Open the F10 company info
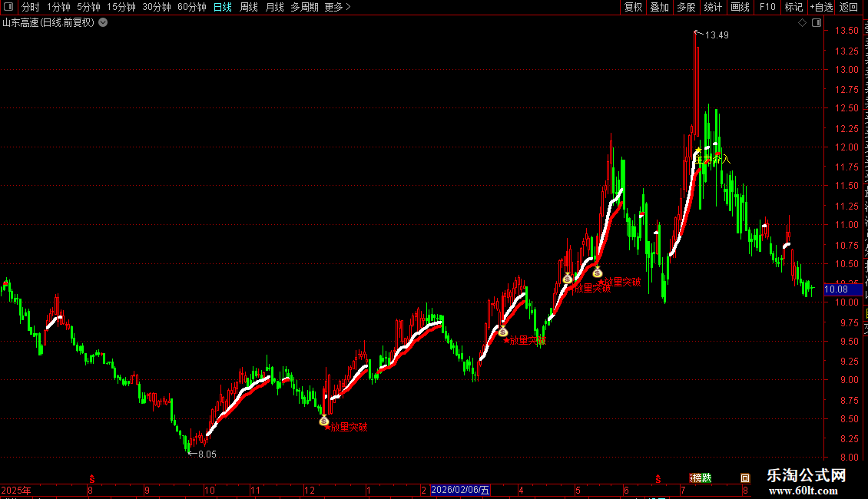This screenshot has height=499, width=868. coord(767,7)
